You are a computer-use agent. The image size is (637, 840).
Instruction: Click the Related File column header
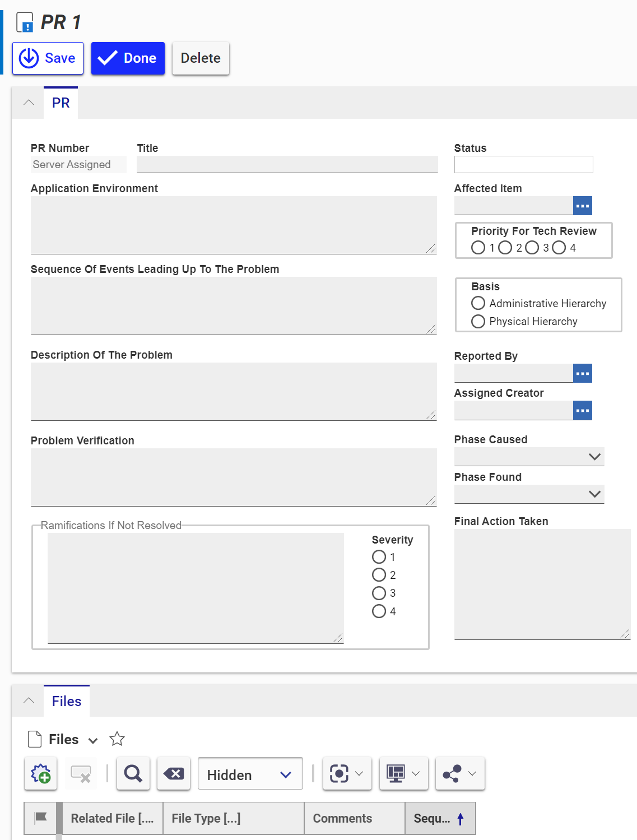(112, 818)
